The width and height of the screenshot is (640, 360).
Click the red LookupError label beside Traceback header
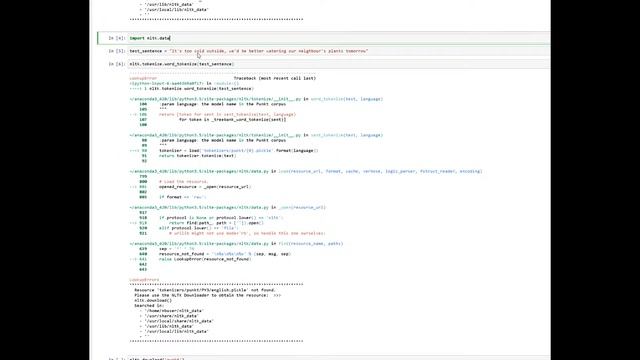pyautogui.click(x=143, y=78)
